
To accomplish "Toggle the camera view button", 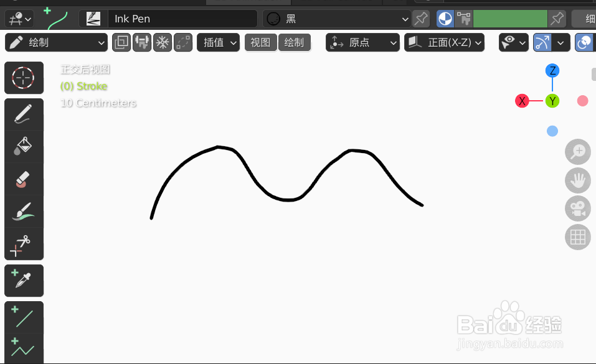I will click(578, 208).
